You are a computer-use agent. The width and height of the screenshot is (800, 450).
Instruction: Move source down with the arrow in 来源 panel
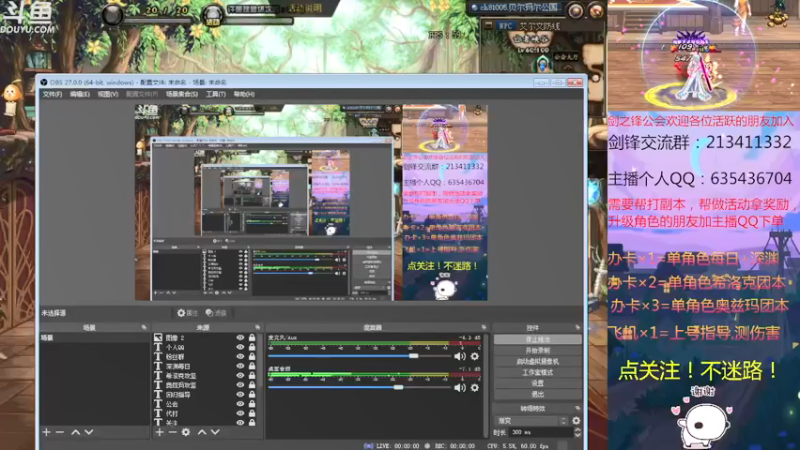[x=215, y=432]
